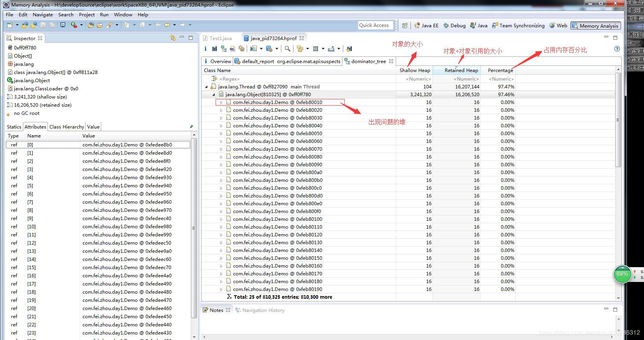Screen dimensions: 644x340
Task: Click the Group results toolbar icon
Action: point(300,49)
